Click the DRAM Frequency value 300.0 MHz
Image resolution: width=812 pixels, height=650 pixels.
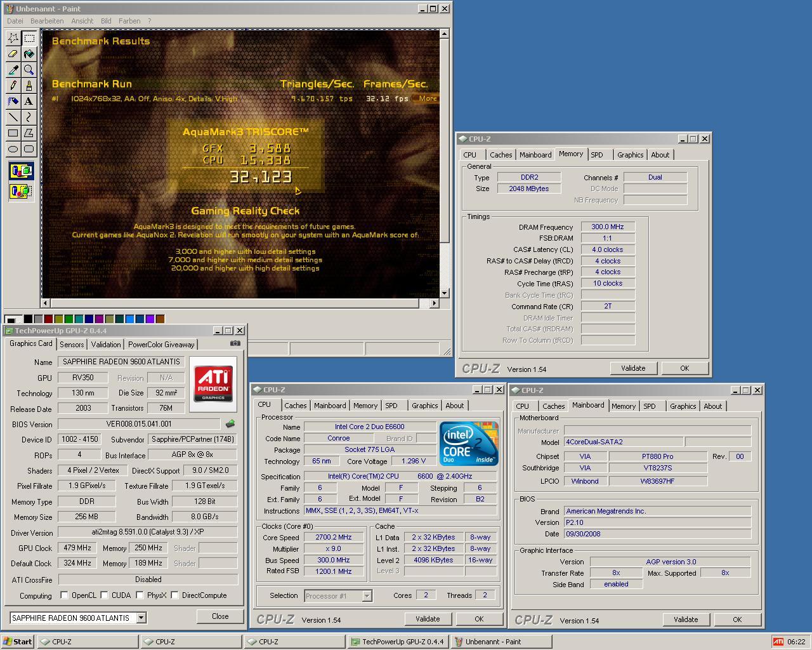click(608, 227)
